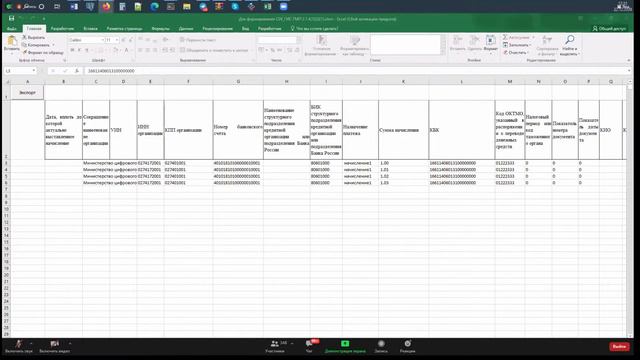
Task: Click the Sort and Filter icon
Action: [x=547, y=40]
